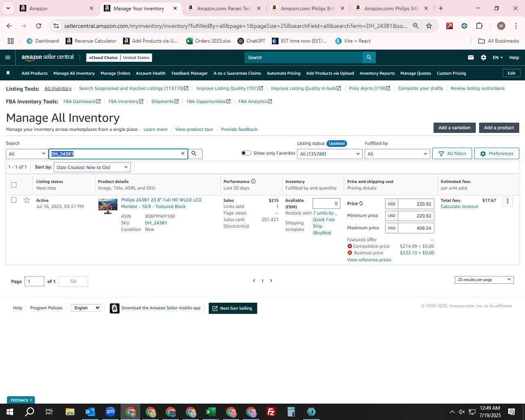Image resolution: width=525 pixels, height=420 pixels.
Task: Switch to the Philips 34B tab
Action: pyautogui.click(x=391, y=8)
